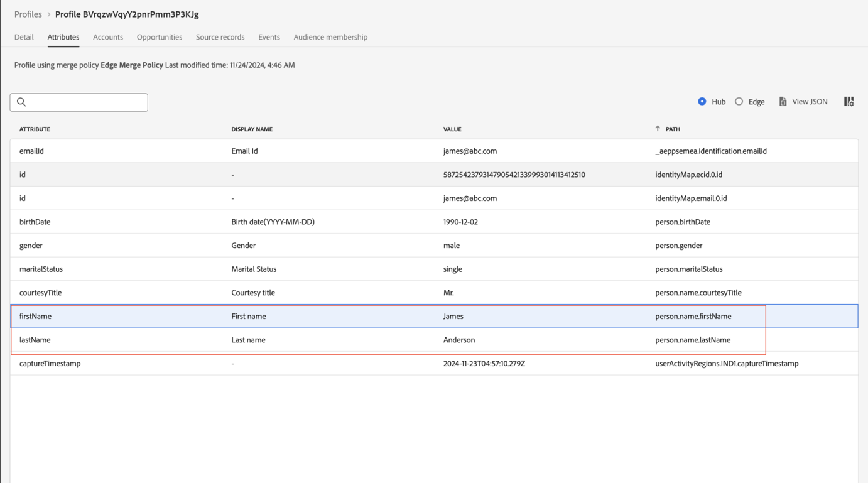Switch to the Detail tab

[x=24, y=37]
